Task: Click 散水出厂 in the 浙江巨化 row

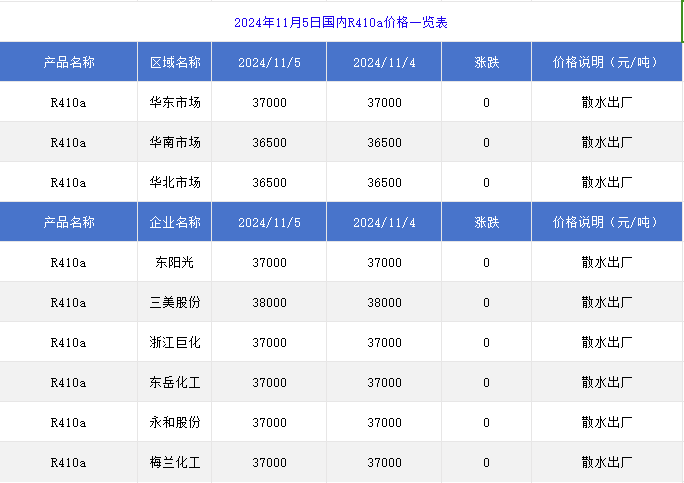Action: tap(606, 343)
